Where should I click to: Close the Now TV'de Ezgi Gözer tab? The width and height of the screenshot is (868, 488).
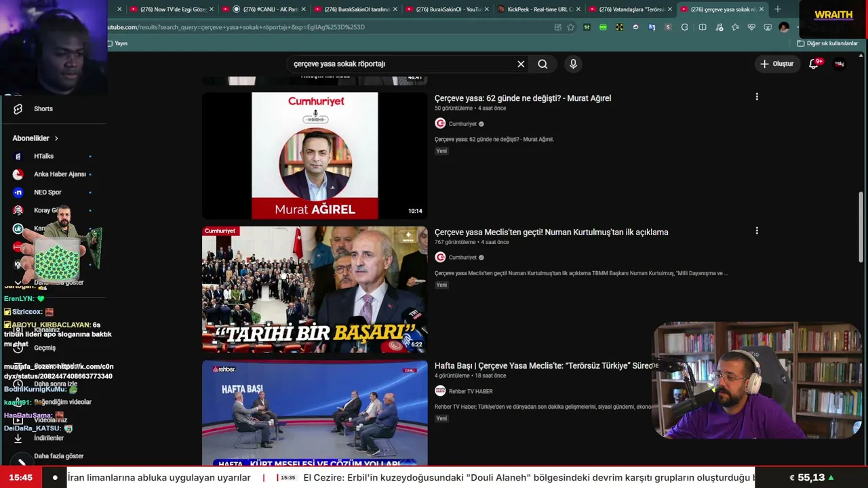pos(212,9)
